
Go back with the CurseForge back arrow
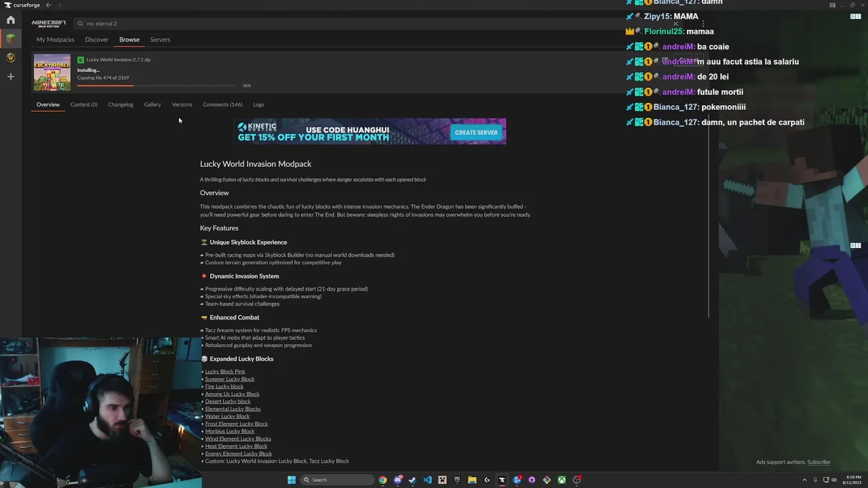[x=48, y=5]
